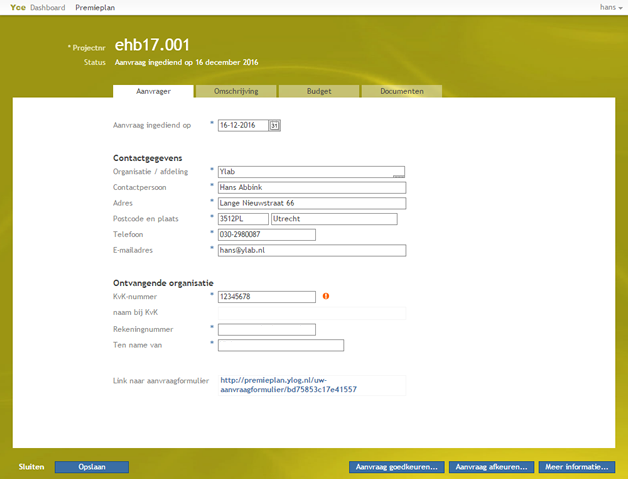
Task: Click the Aanvraag afkeuren button
Action: point(491,467)
